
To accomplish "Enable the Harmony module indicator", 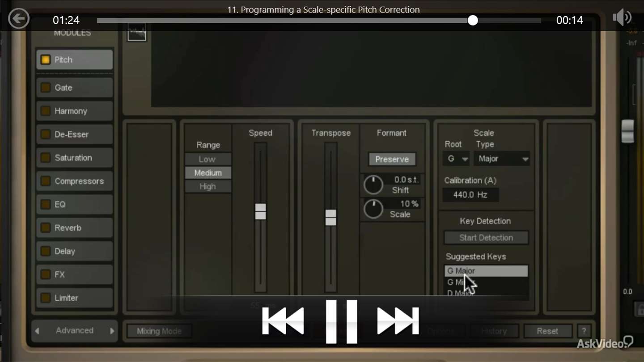I will pos(46,111).
